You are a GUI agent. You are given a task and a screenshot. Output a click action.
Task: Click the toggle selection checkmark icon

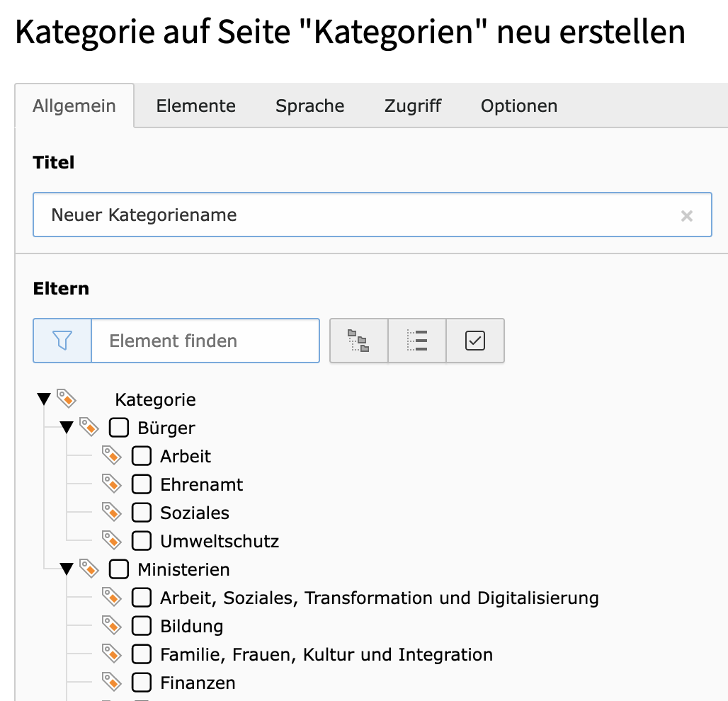pyautogui.click(x=475, y=341)
